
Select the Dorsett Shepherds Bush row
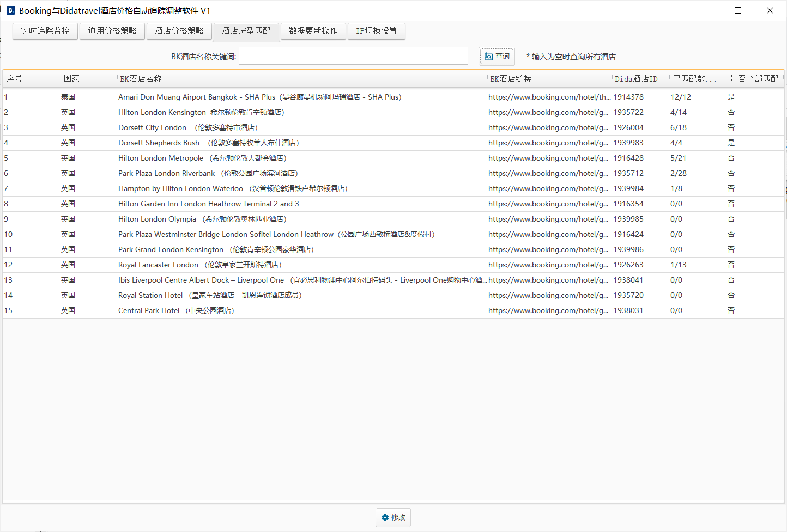tap(393, 143)
